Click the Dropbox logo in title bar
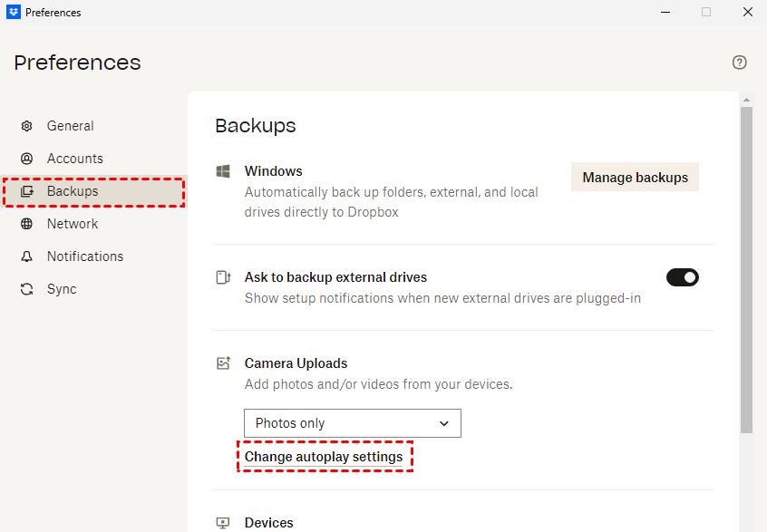The image size is (767, 532). (14, 13)
